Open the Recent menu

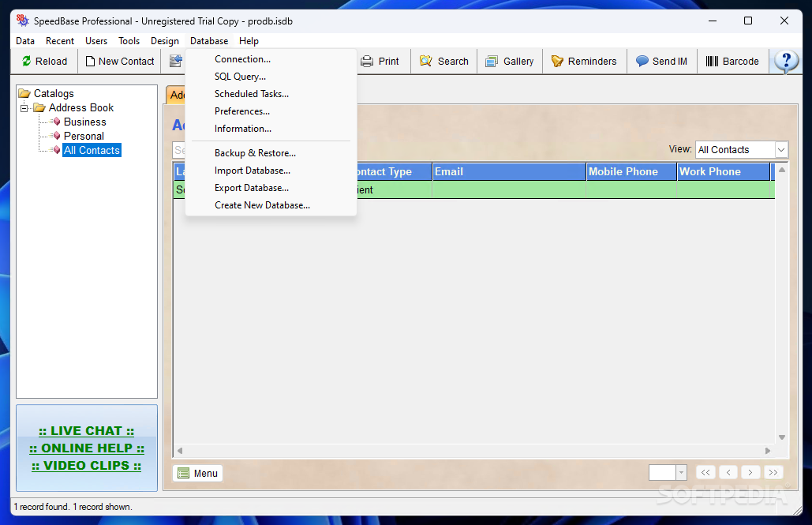59,41
